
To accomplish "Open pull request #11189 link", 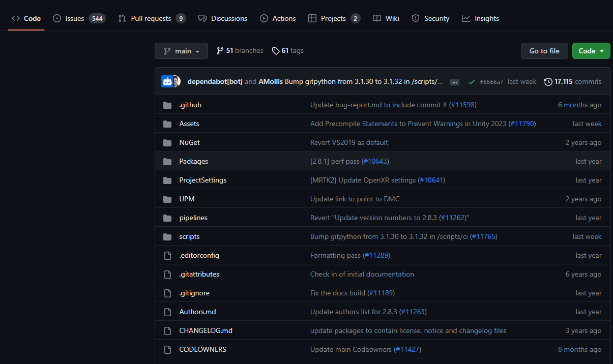I will 381,293.
